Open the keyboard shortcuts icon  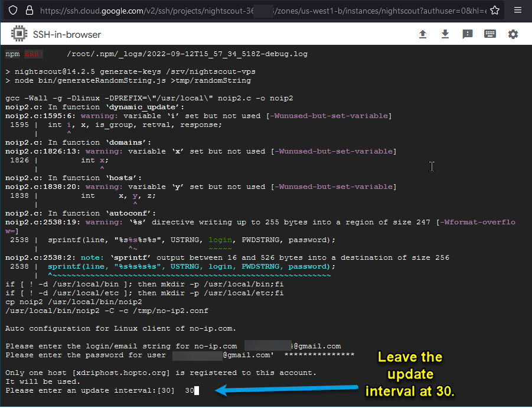[x=490, y=34]
